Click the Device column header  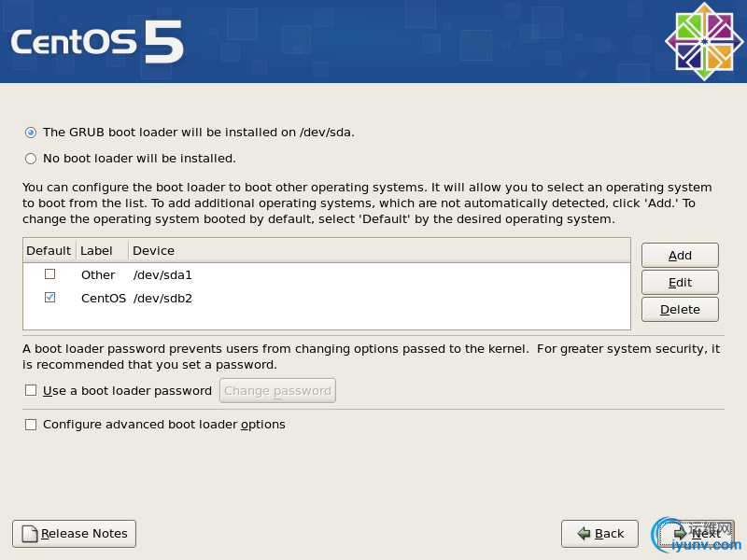[379, 250]
